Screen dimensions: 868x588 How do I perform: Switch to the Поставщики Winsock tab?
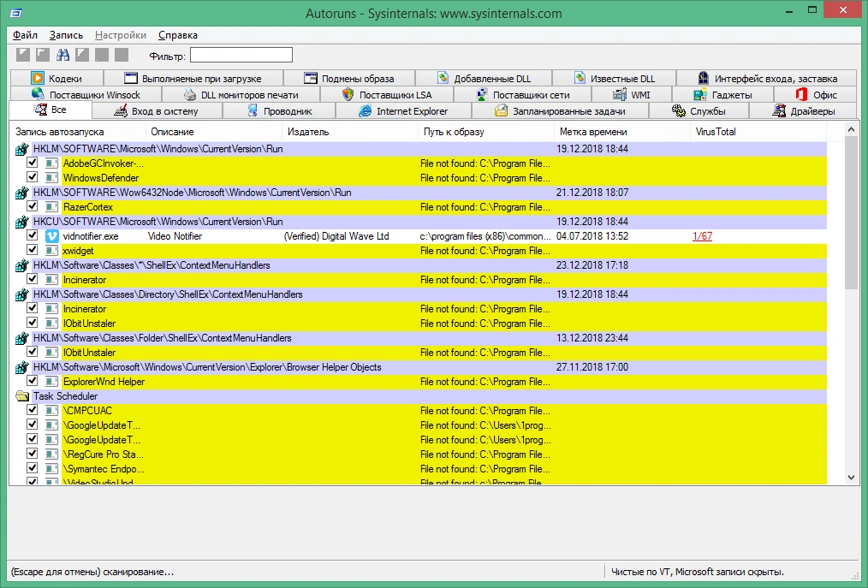click(86, 95)
